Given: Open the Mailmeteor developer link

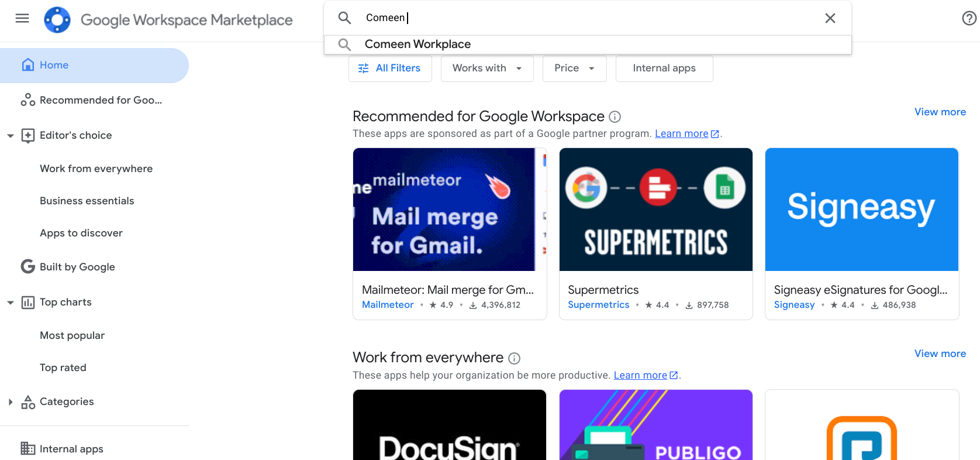Looking at the screenshot, I should [x=388, y=305].
